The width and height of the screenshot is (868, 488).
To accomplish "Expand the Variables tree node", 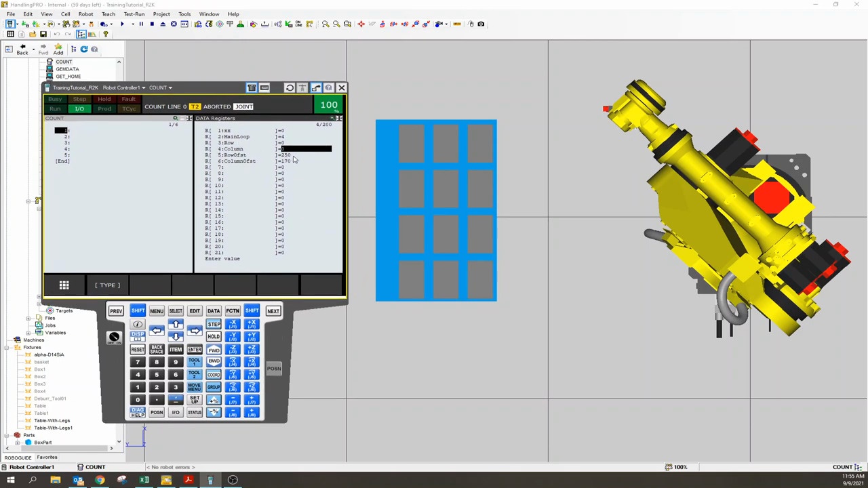I will point(28,333).
